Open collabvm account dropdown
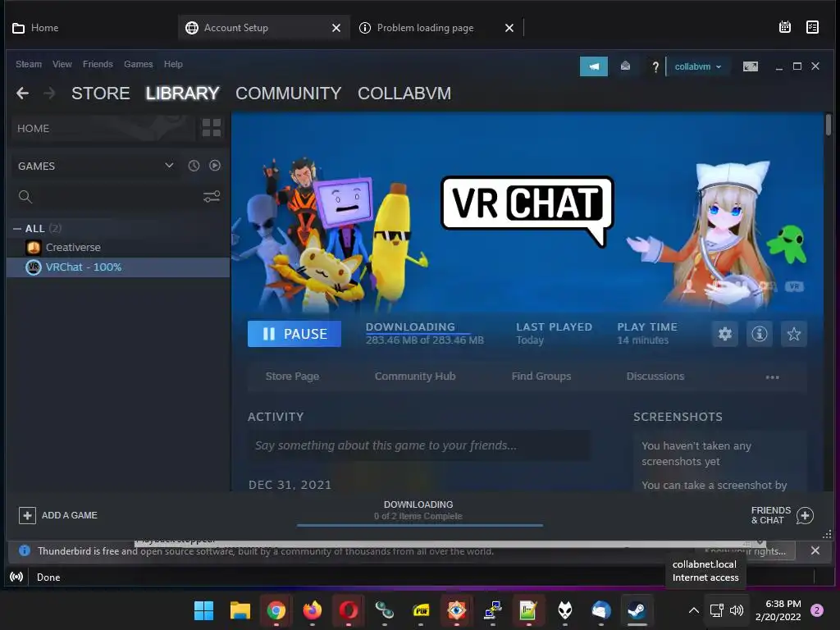This screenshot has height=630, width=840. coord(697,67)
